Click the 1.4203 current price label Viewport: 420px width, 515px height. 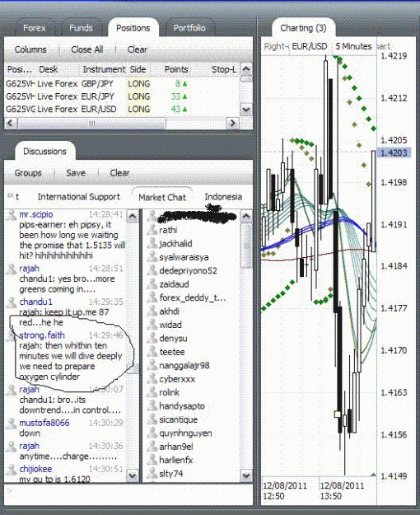coord(394,152)
